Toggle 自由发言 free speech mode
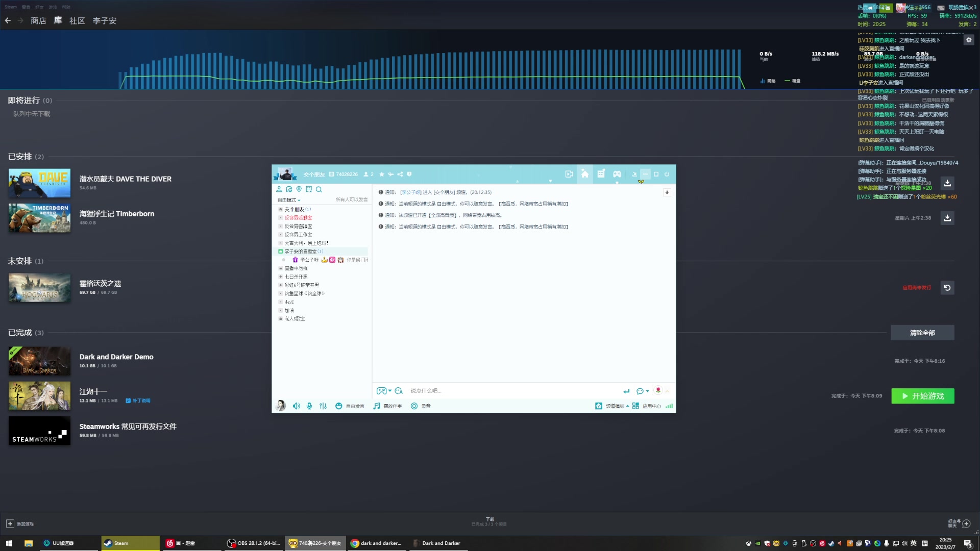The height and width of the screenshot is (551, 980). click(350, 406)
